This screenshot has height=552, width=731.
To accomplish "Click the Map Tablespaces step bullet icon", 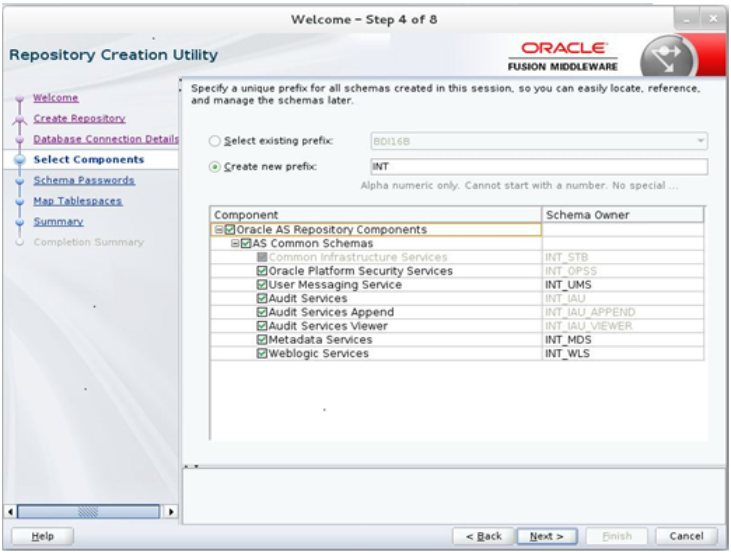I will coord(20,201).
